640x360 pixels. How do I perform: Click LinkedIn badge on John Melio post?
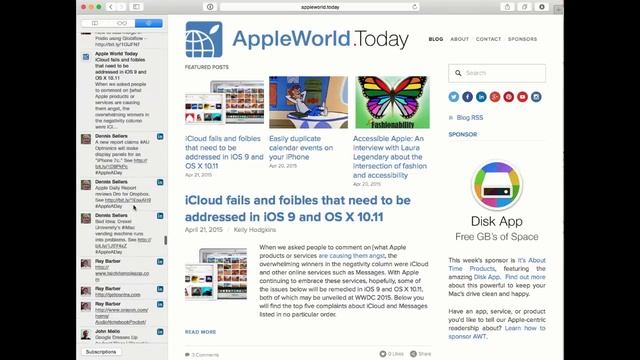160,332
